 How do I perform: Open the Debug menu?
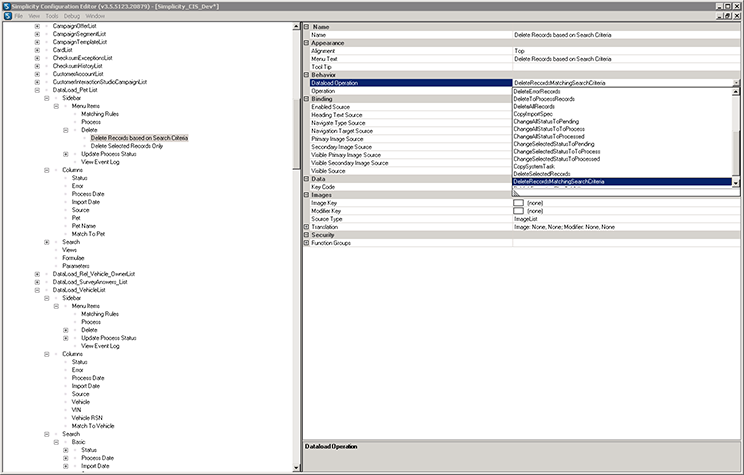point(72,16)
